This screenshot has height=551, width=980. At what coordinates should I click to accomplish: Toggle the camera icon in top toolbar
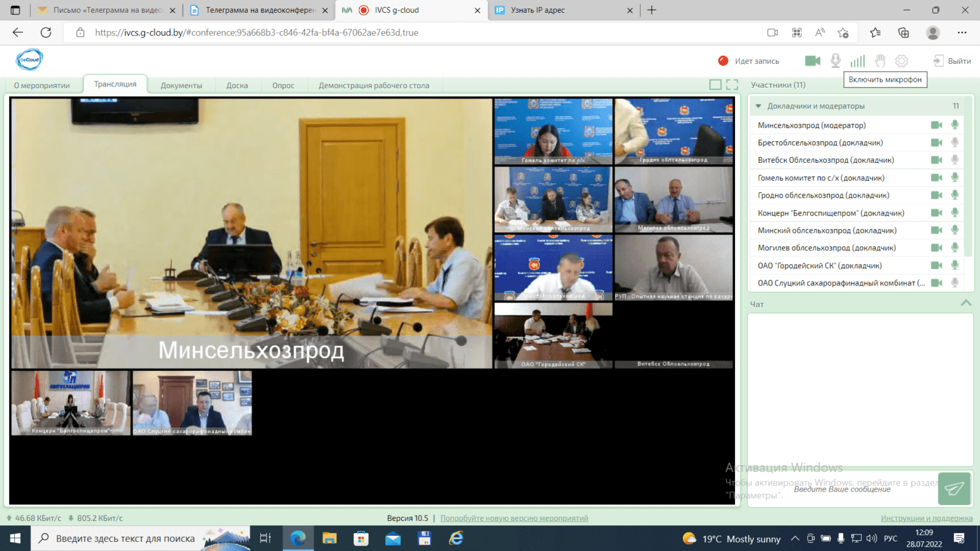[x=813, y=61]
